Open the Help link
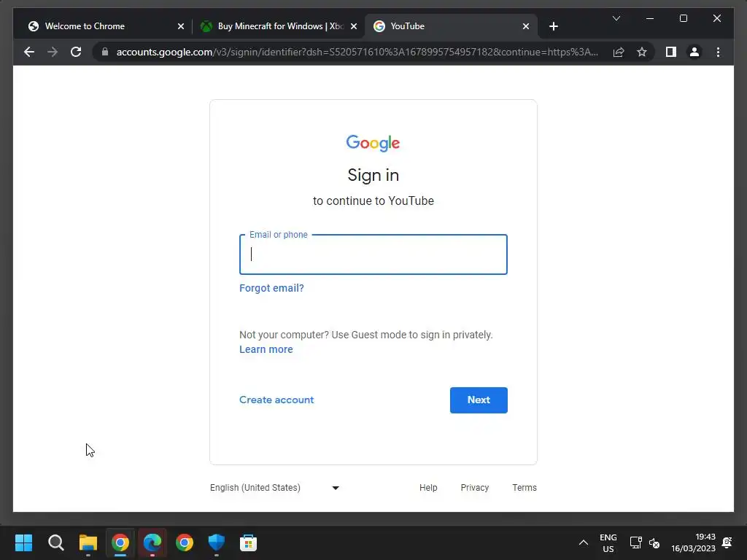This screenshot has height=560, width=747. pos(427,488)
